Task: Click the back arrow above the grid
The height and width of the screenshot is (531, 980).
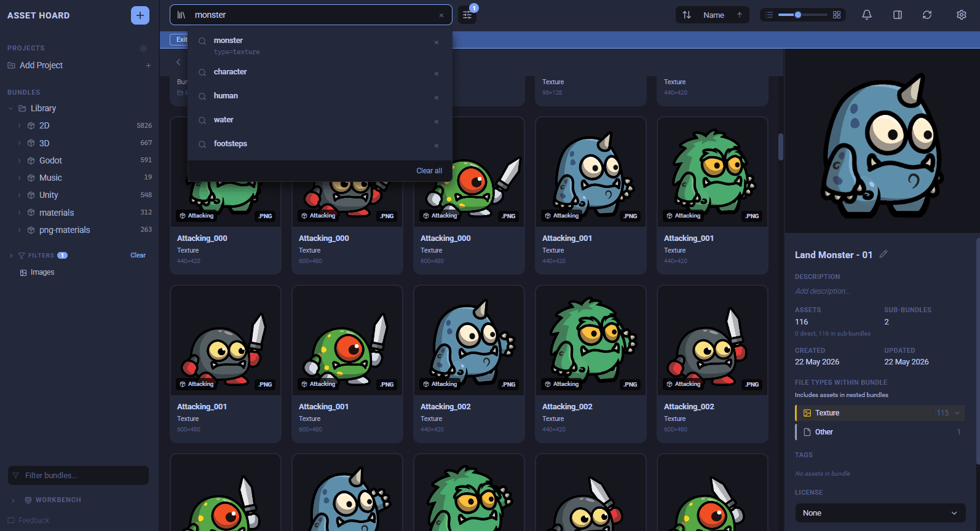Action: coord(178,62)
